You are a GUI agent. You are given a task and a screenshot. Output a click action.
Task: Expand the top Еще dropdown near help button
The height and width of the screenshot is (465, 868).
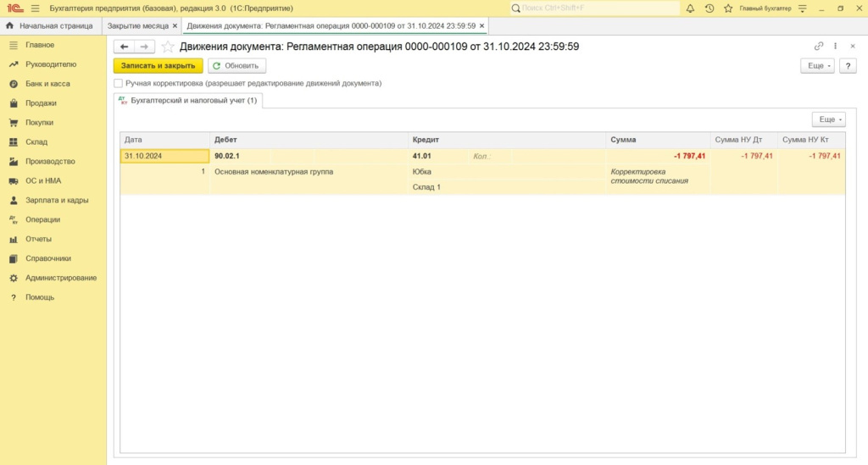[x=816, y=65]
